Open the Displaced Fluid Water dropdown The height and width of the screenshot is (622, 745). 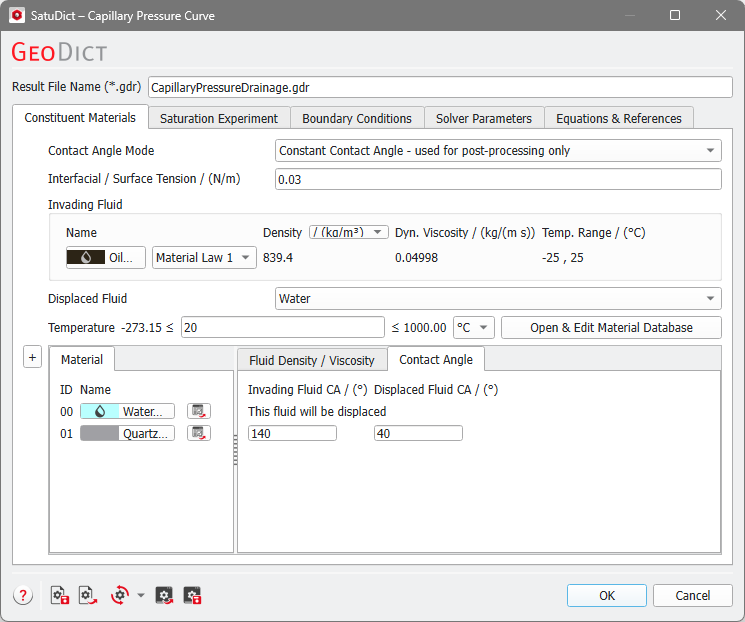point(498,298)
